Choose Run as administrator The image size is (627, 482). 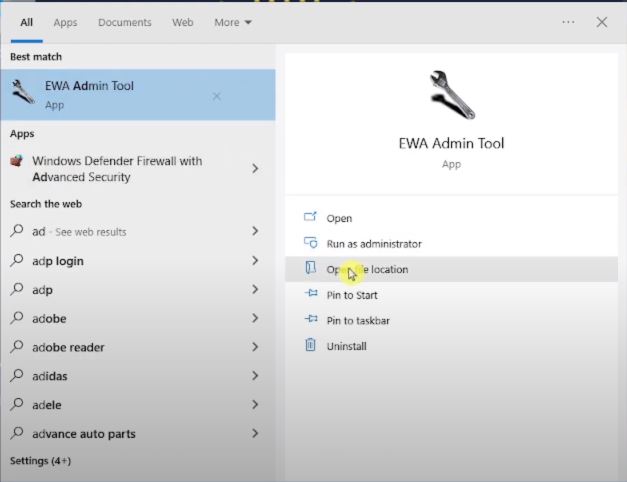451,244
